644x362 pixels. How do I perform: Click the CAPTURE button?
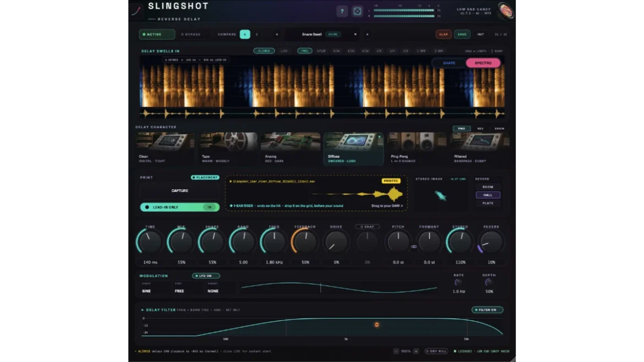(179, 191)
